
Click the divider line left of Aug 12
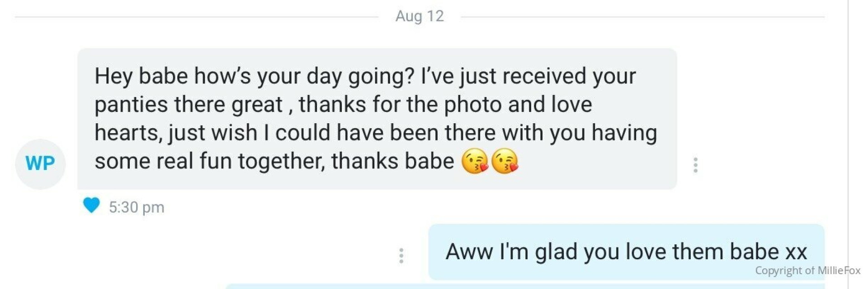pos(197,17)
